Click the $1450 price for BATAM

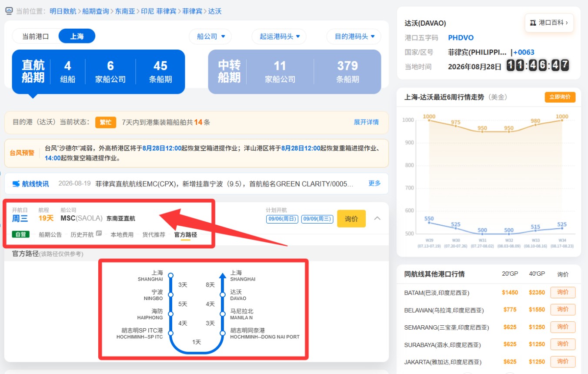[510, 293]
